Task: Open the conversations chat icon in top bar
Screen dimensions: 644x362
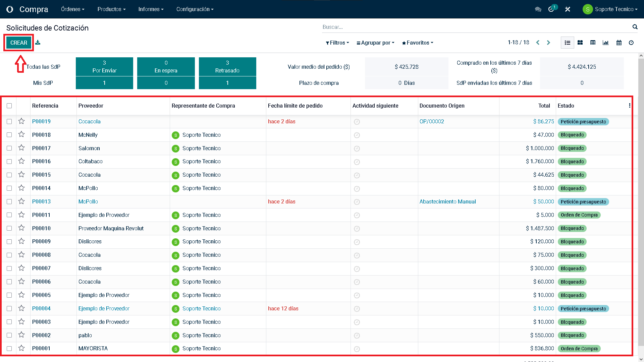Action: (538, 9)
